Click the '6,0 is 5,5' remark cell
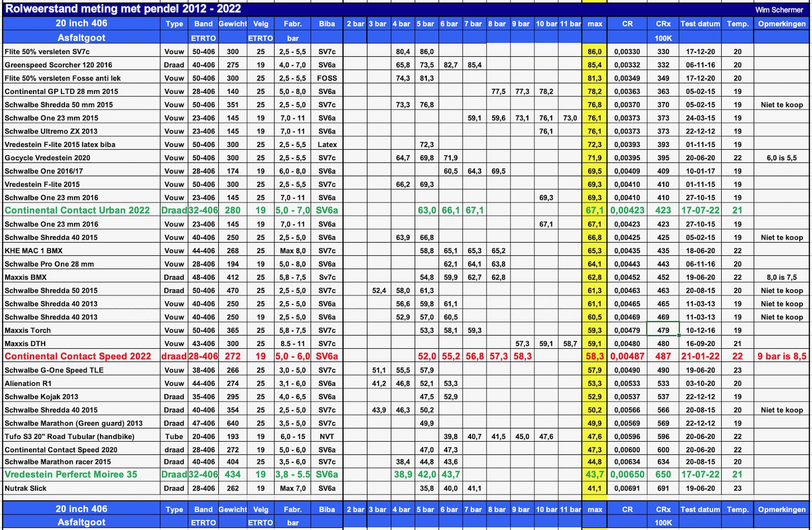This screenshot has height=530, width=812. (x=782, y=158)
